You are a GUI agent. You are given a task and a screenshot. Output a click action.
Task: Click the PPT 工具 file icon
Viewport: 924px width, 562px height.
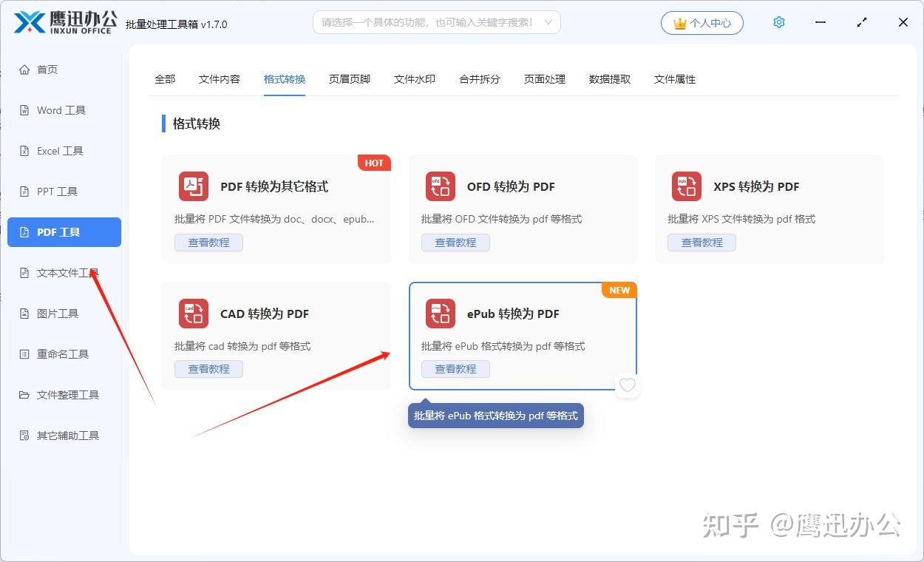tap(24, 192)
